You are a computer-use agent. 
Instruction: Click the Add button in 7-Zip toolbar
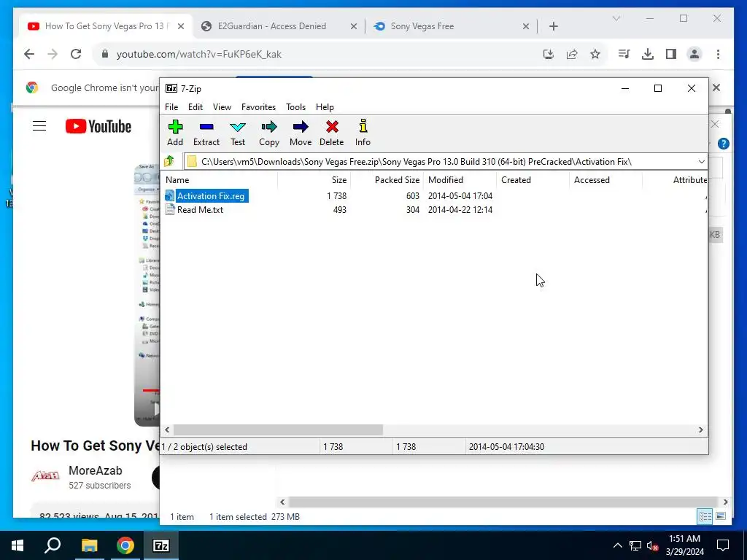tap(175, 133)
